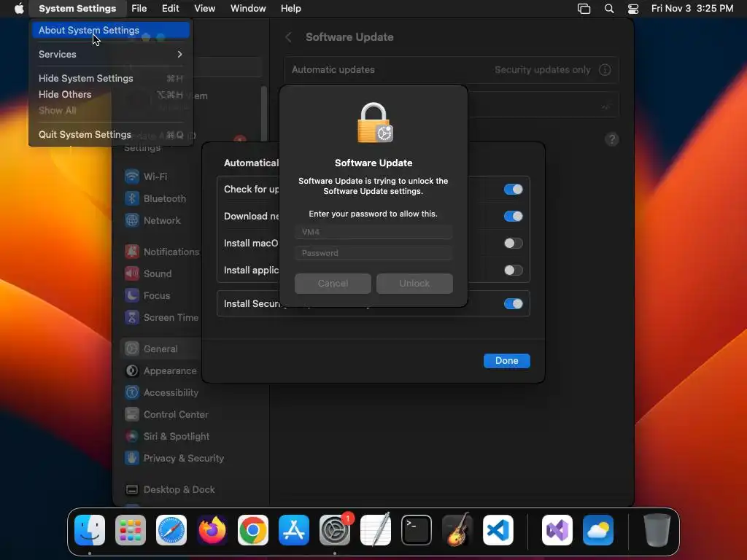This screenshot has width=747, height=560.
Task: Open Privacy & Security in the sidebar
Action: click(x=174, y=458)
